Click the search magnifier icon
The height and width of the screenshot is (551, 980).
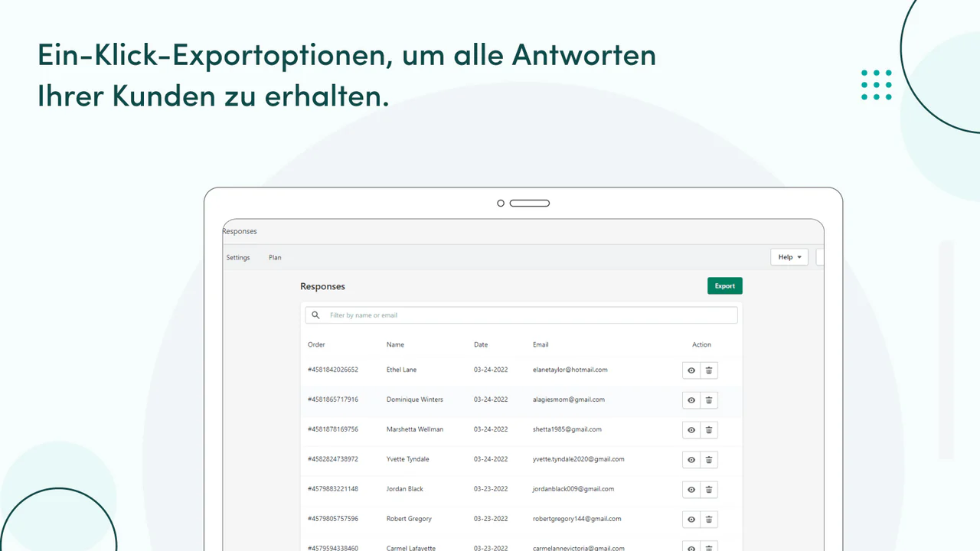click(315, 315)
